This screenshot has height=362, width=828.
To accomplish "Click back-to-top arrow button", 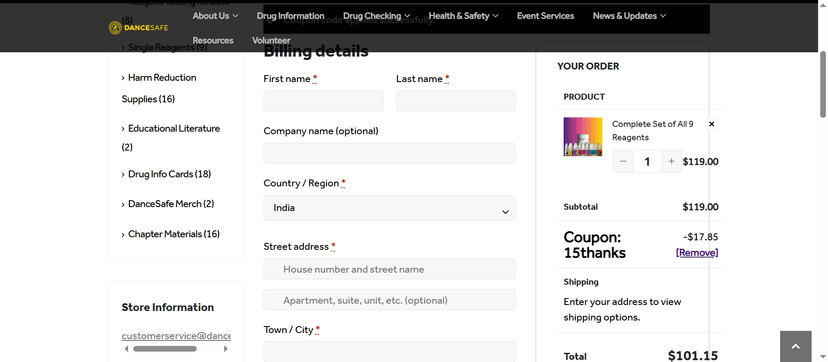I will [795, 347].
